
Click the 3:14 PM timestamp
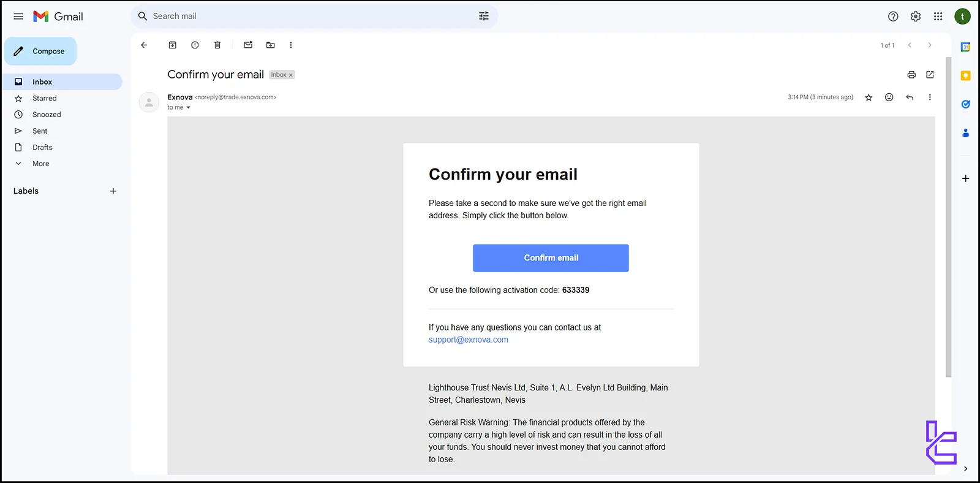pos(820,97)
